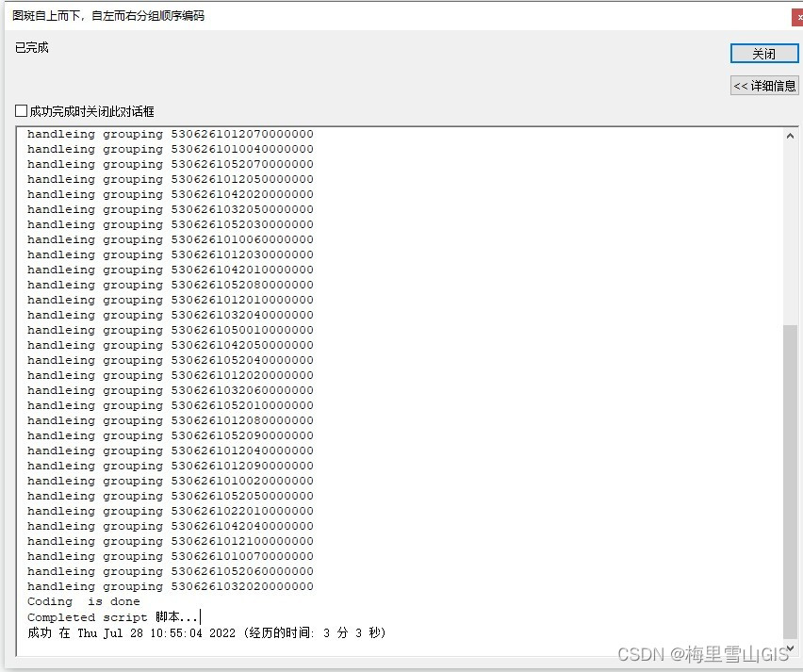Viewport: 803px width, 672px height.
Task: Click log line grouping 530626103205
Action: pos(170,209)
